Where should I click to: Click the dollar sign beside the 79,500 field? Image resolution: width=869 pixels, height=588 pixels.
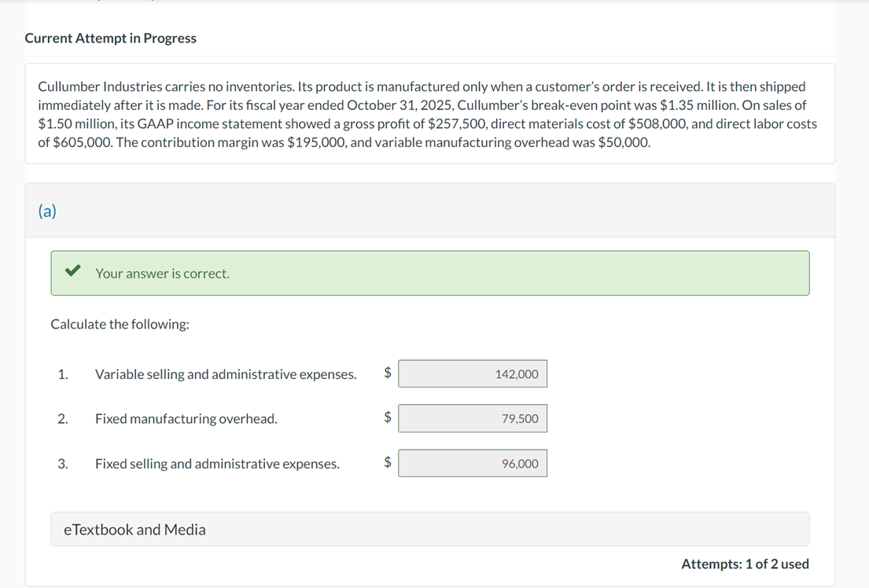pyautogui.click(x=387, y=418)
